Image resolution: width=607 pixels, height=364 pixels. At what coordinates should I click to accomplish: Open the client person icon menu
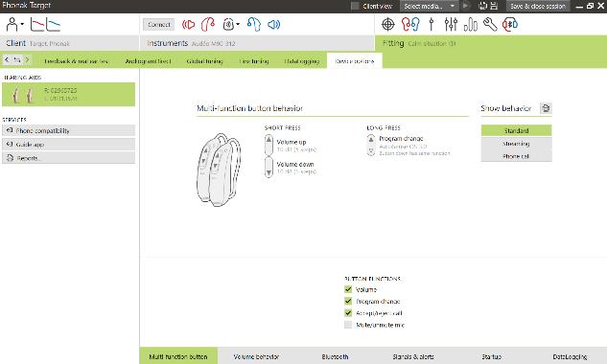click(14, 24)
